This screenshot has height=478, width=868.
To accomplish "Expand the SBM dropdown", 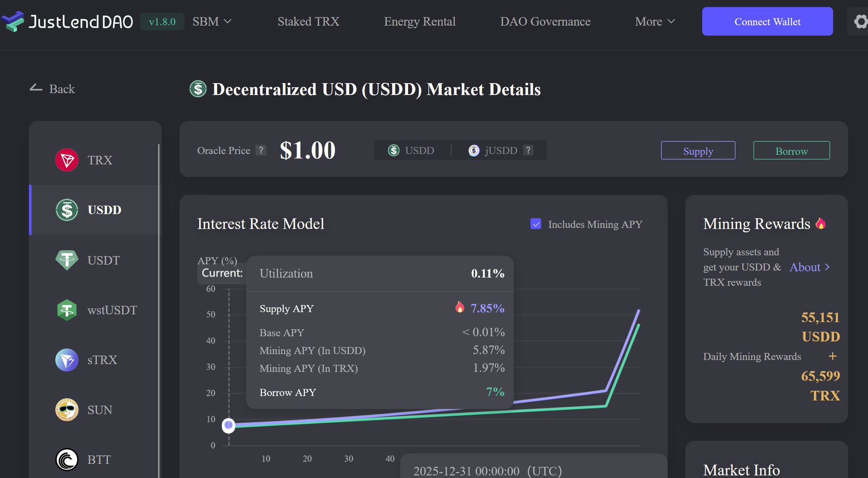I will 212,21.
